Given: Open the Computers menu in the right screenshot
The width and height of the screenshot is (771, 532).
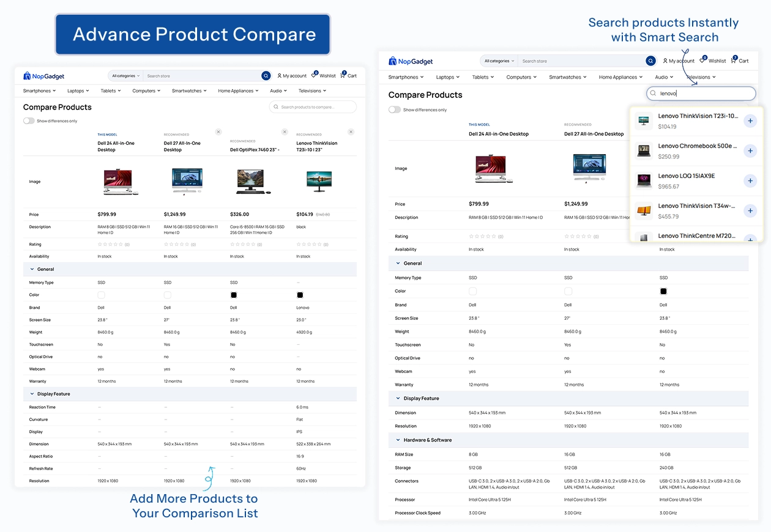Looking at the screenshot, I should click(x=521, y=77).
